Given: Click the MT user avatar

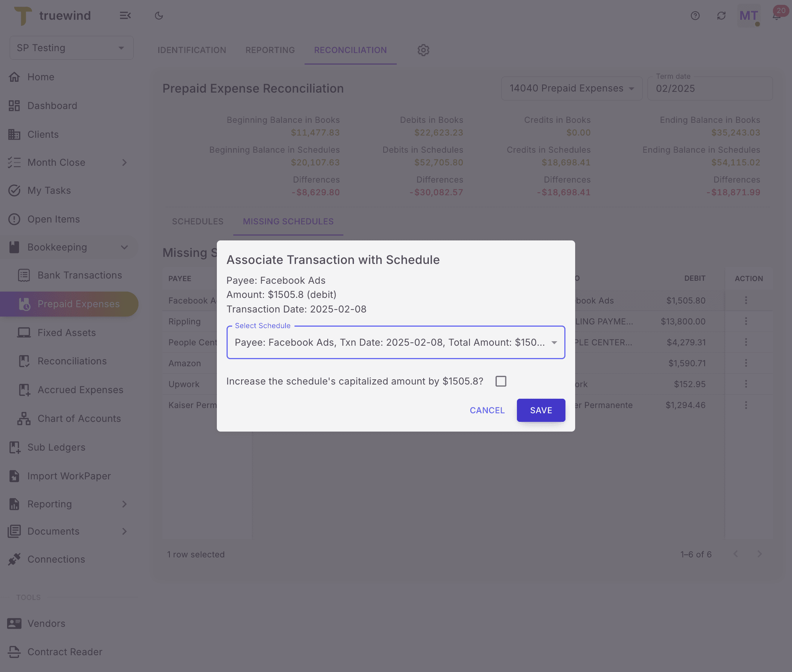Looking at the screenshot, I should [x=749, y=16].
